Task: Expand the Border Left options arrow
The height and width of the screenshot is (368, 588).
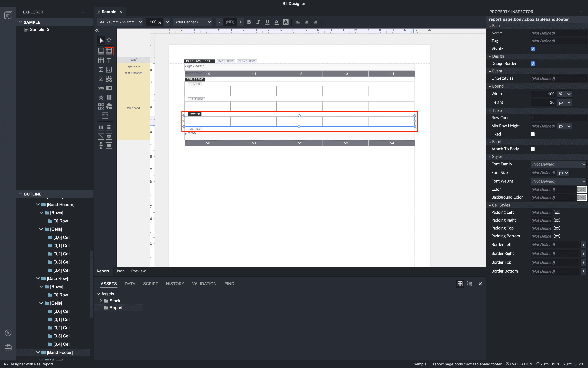Action: coord(584,245)
